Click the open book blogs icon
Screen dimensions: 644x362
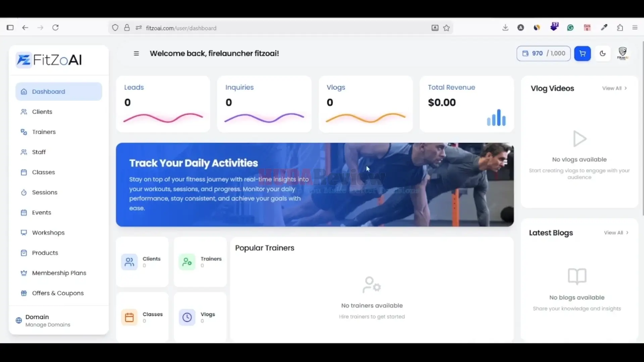(x=577, y=276)
